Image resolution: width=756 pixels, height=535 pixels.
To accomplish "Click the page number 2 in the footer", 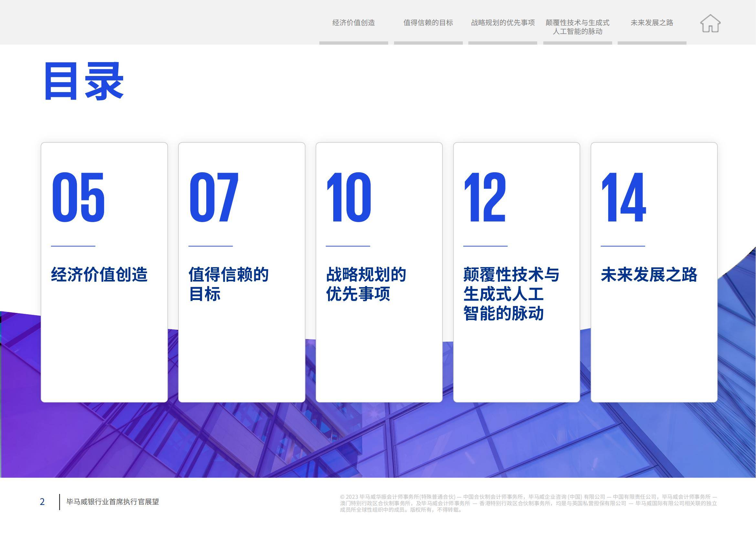I will pyautogui.click(x=42, y=502).
